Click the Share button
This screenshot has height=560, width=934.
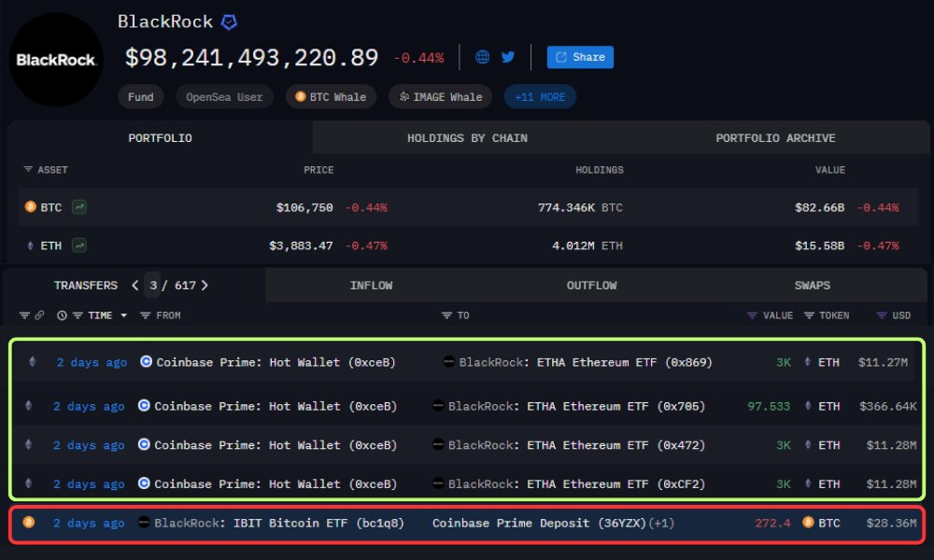point(579,57)
